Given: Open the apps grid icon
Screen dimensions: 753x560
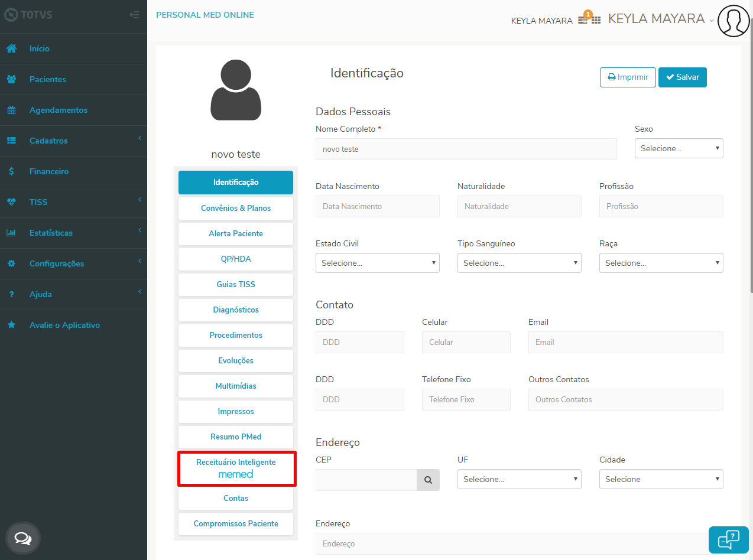Looking at the screenshot, I should [x=596, y=20].
